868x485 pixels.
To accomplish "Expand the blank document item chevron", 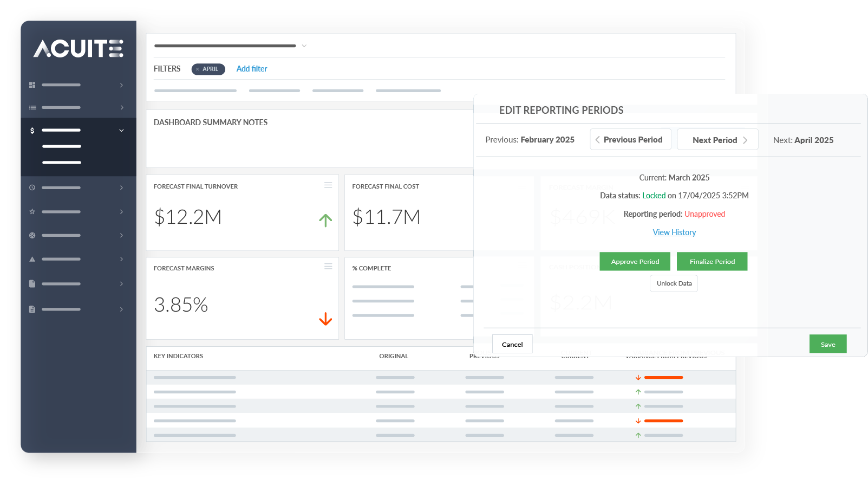I will (121, 283).
